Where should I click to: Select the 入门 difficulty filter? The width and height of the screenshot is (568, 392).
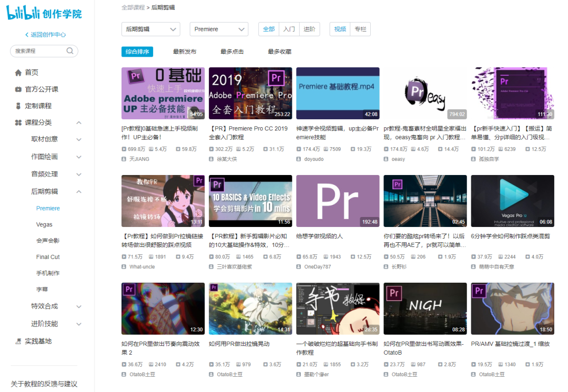click(x=289, y=29)
